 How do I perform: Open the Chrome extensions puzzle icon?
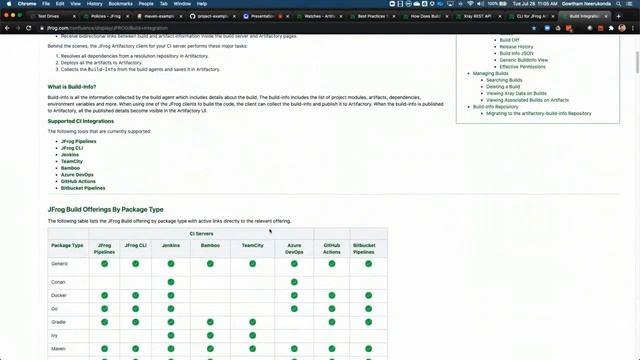[x=611, y=28]
